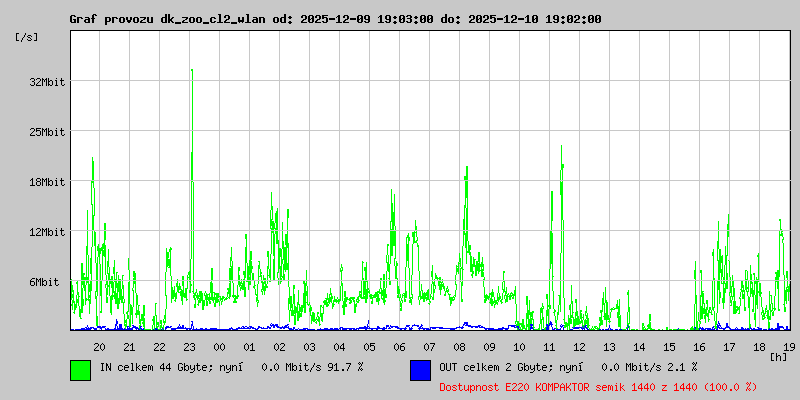This screenshot has height=400, width=800.
Task: Click hour label '08' on x-axis
Action: point(459,347)
